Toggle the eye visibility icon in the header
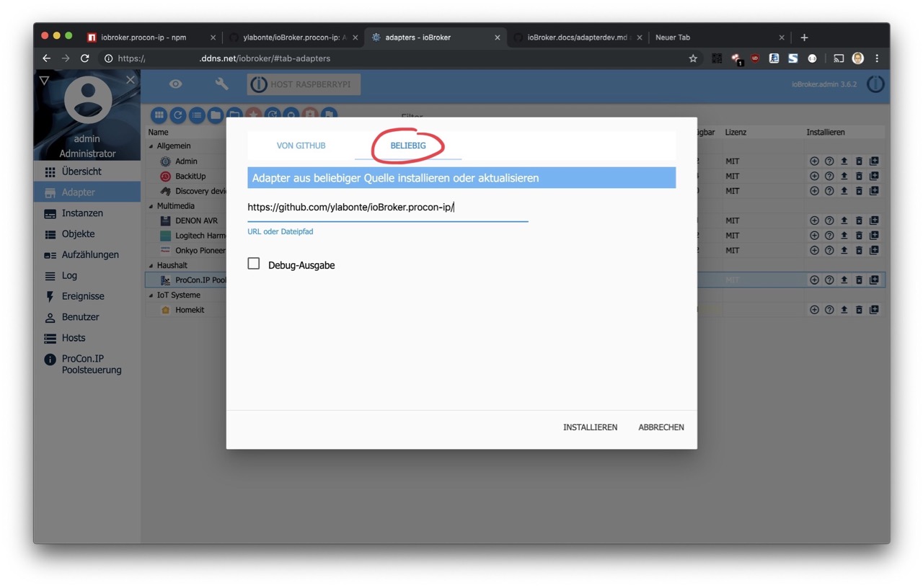The height and width of the screenshot is (588, 923). click(175, 84)
